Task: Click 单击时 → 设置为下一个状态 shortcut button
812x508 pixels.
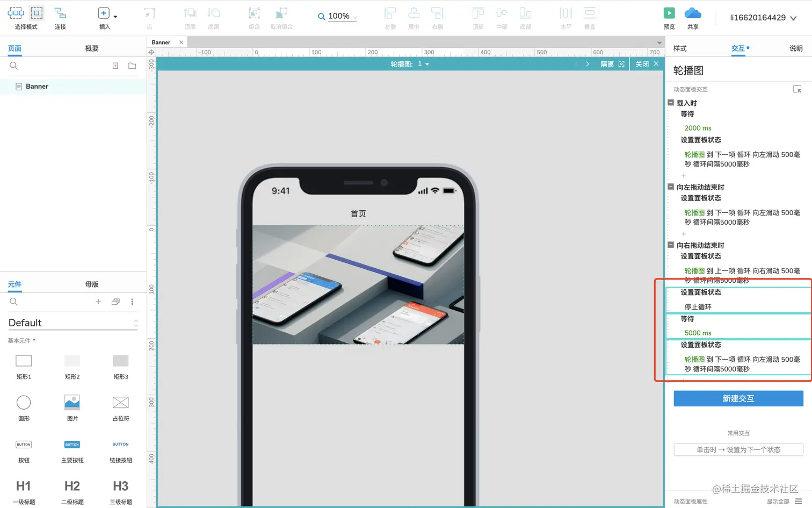Action: coord(738,449)
